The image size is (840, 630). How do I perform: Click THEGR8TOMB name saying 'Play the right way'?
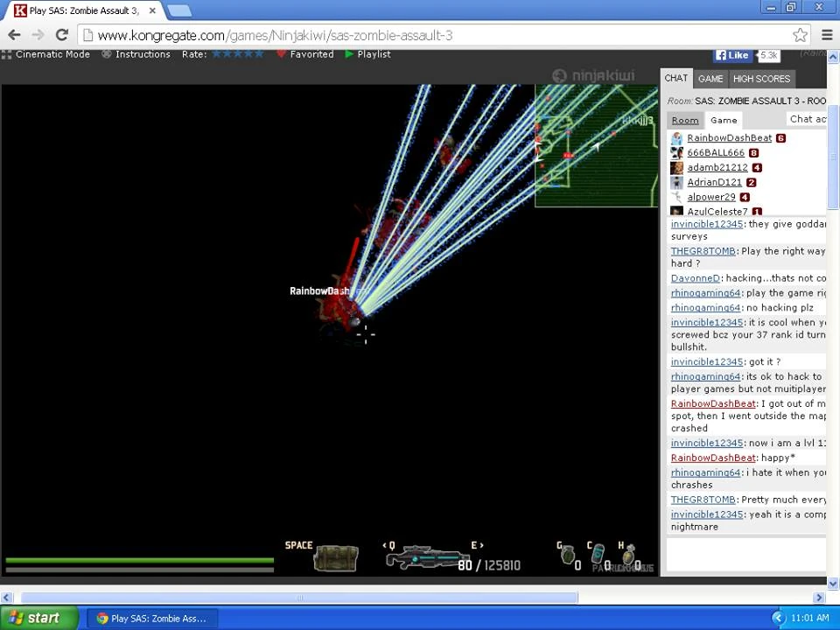[x=703, y=251]
